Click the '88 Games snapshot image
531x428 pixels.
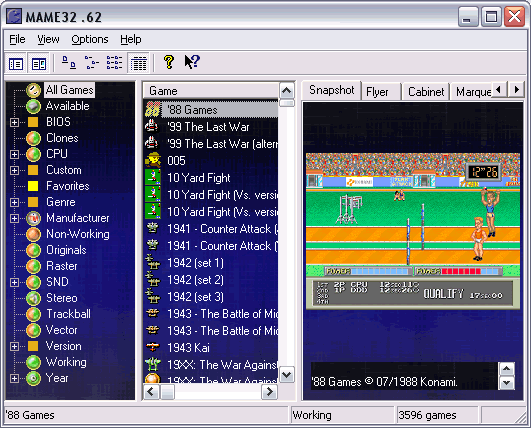point(413,231)
